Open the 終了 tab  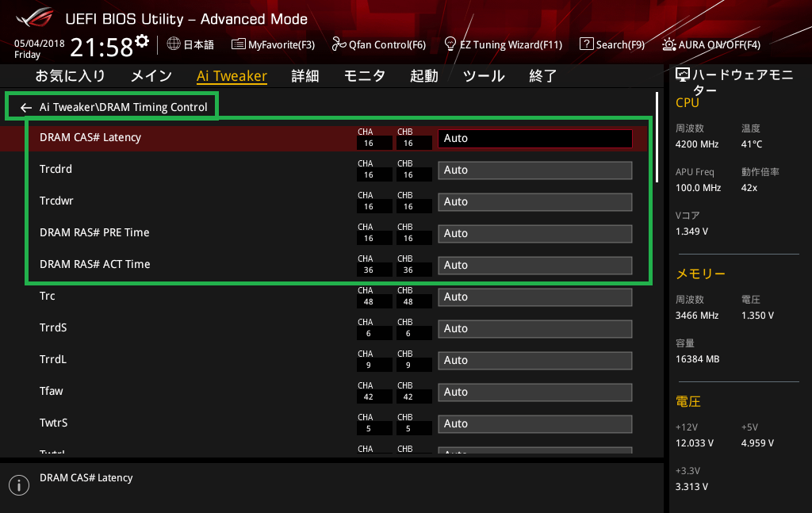(542, 76)
